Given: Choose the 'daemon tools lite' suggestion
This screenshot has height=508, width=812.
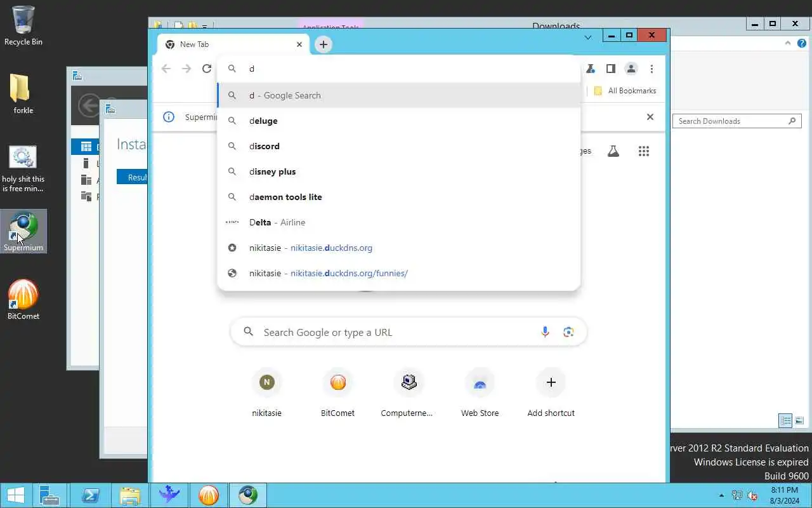Looking at the screenshot, I should point(398,197).
